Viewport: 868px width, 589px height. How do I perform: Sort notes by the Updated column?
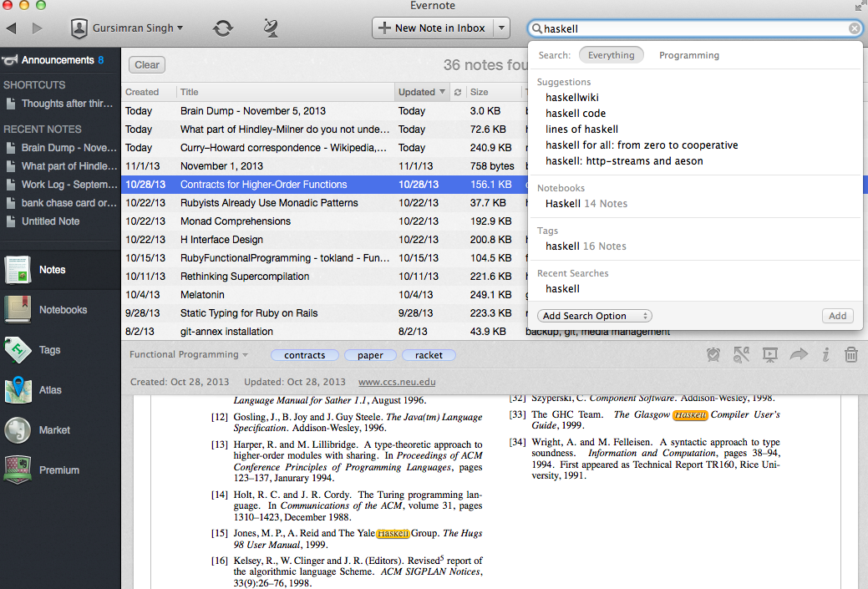(422, 92)
